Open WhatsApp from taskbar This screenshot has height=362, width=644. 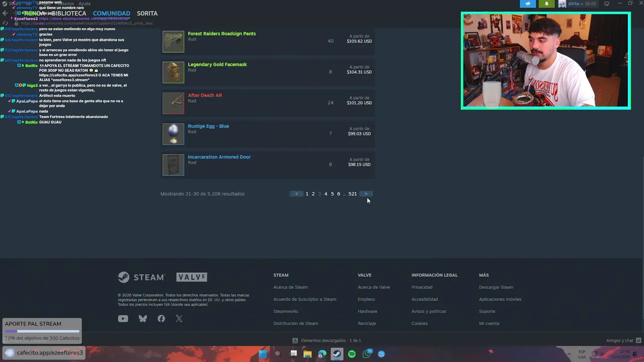(x=367, y=354)
